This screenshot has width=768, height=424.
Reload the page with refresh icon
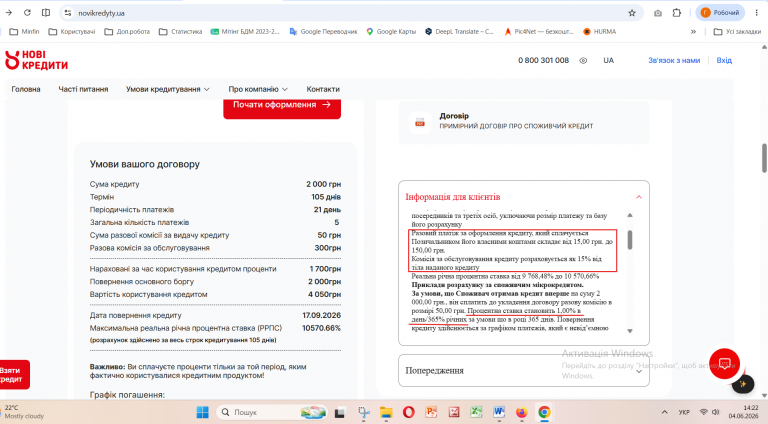click(27, 13)
